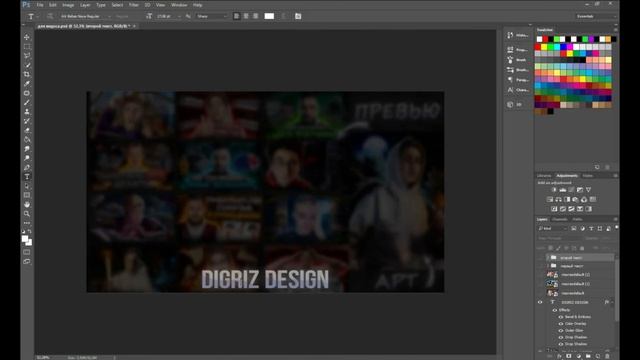Viewport: 640px width, 360px height.
Task: Select the Pen tool
Action: 27,167
